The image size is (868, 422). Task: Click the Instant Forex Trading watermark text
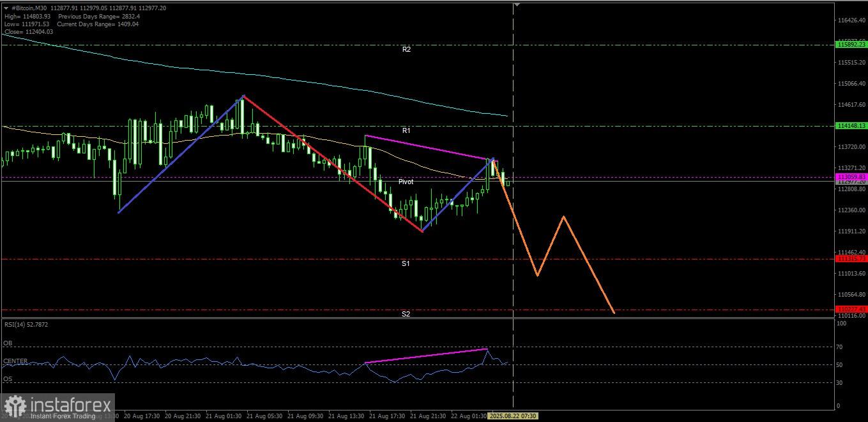63,417
